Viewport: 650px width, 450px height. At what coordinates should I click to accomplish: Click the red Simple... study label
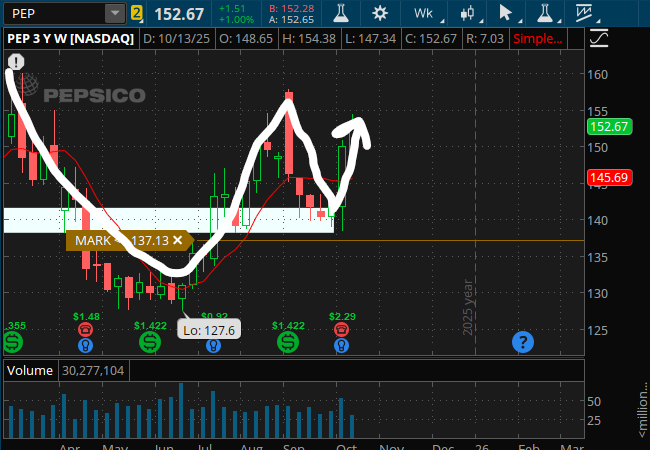(538, 39)
